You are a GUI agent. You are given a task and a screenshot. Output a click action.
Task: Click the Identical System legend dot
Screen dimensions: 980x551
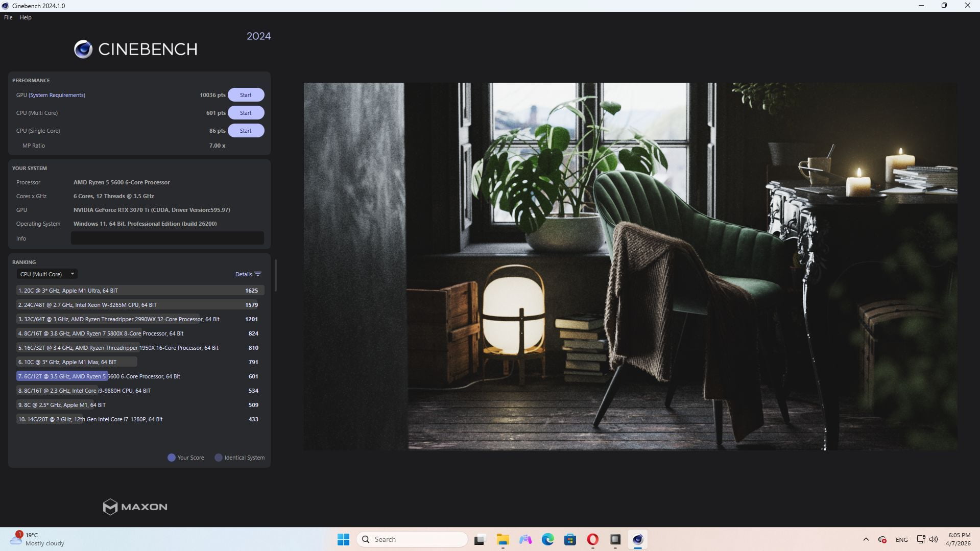click(x=219, y=458)
